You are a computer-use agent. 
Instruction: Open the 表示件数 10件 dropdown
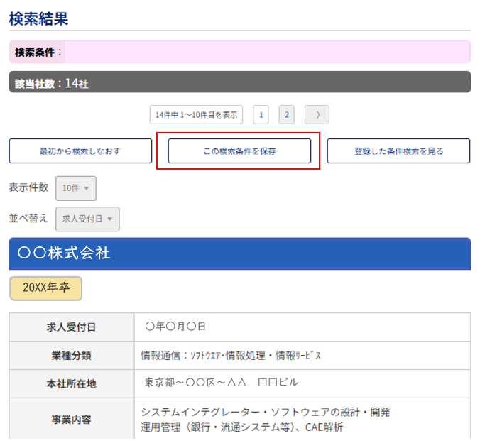pos(75,188)
